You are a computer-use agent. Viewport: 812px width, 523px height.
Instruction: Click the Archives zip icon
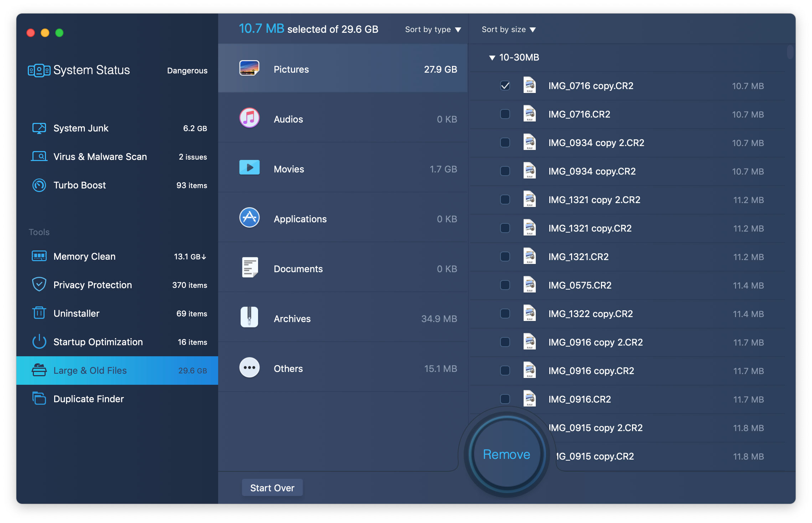point(249,317)
